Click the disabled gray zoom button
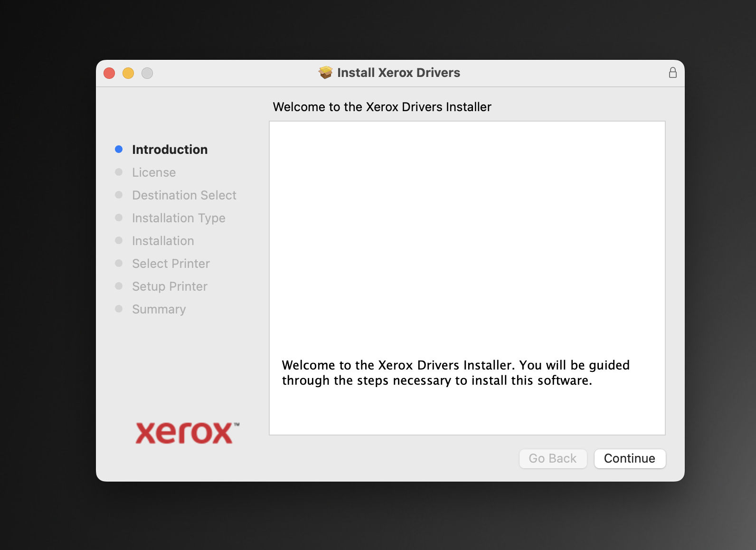Screen dimensions: 756x550 pos(147,73)
